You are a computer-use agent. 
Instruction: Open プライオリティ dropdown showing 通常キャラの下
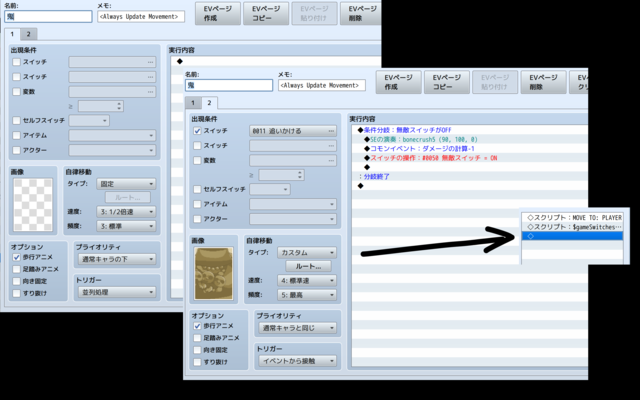point(117,259)
